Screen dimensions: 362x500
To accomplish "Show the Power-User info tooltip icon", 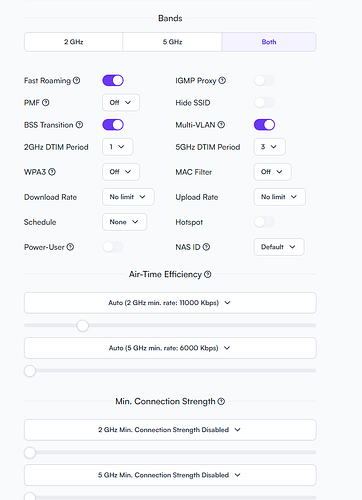I will click(x=70, y=247).
